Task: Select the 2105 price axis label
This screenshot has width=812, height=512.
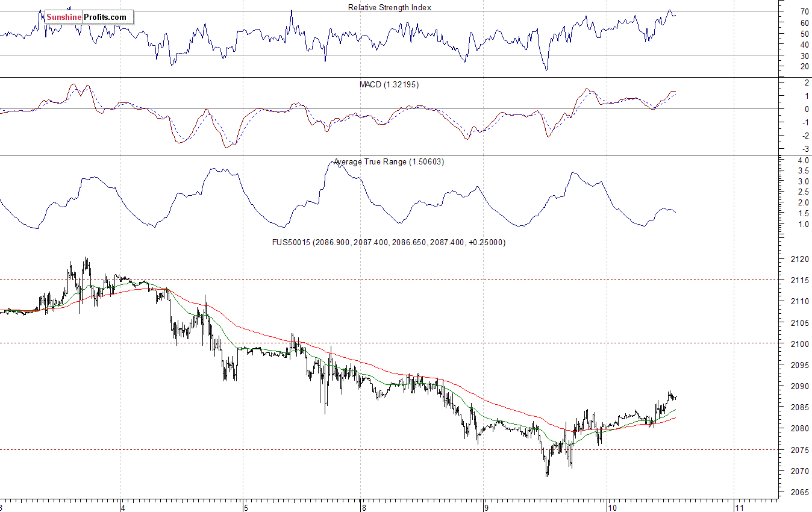Action: [x=801, y=323]
